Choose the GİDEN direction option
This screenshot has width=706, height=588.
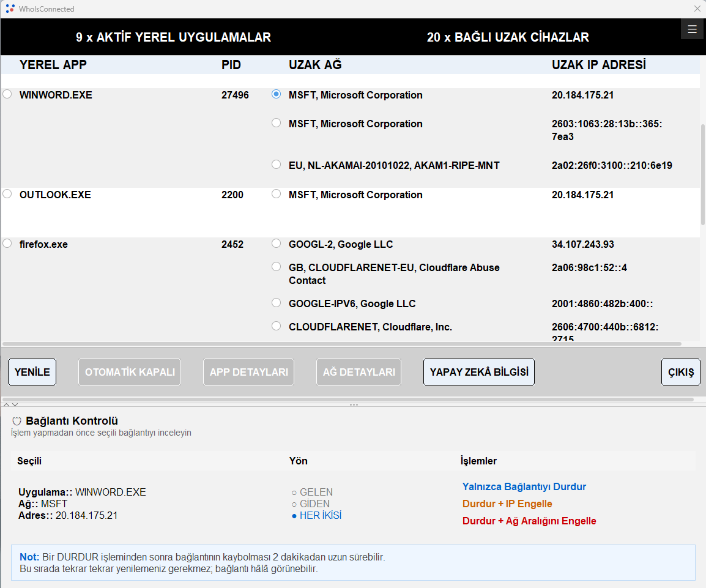(x=311, y=504)
